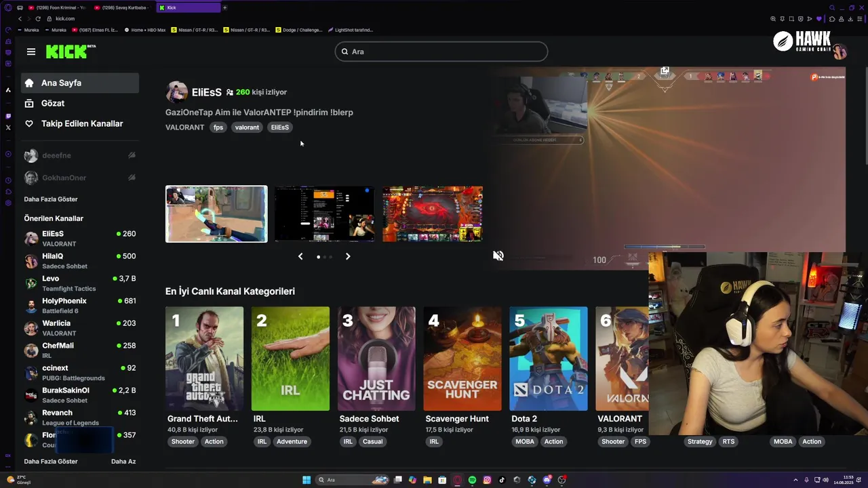The height and width of the screenshot is (488, 868).
Task: Open TikTok from the taskbar
Action: [502, 480]
